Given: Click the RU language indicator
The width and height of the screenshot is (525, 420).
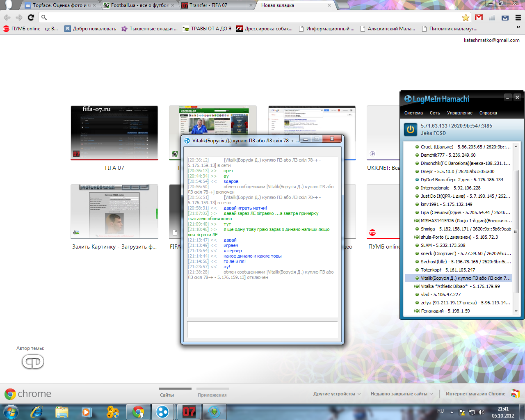Looking at the screenshot, I should coord(441,411).
